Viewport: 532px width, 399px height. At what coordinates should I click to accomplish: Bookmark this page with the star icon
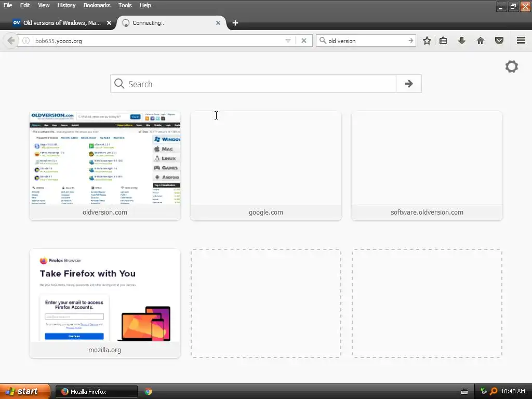tap(427, 41)
